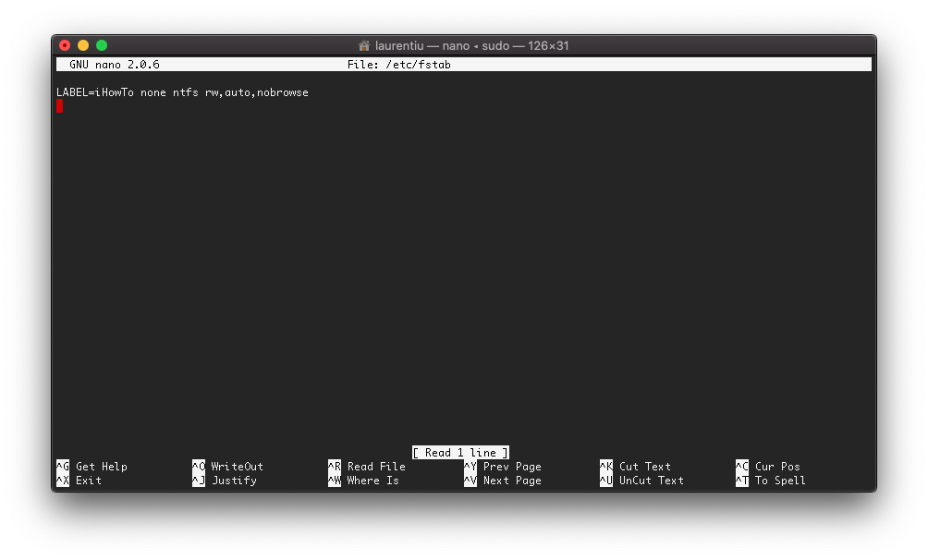The image size is (928, 560).
Task: Click the red cursor block on line two
Action: [x=59, y=106]
